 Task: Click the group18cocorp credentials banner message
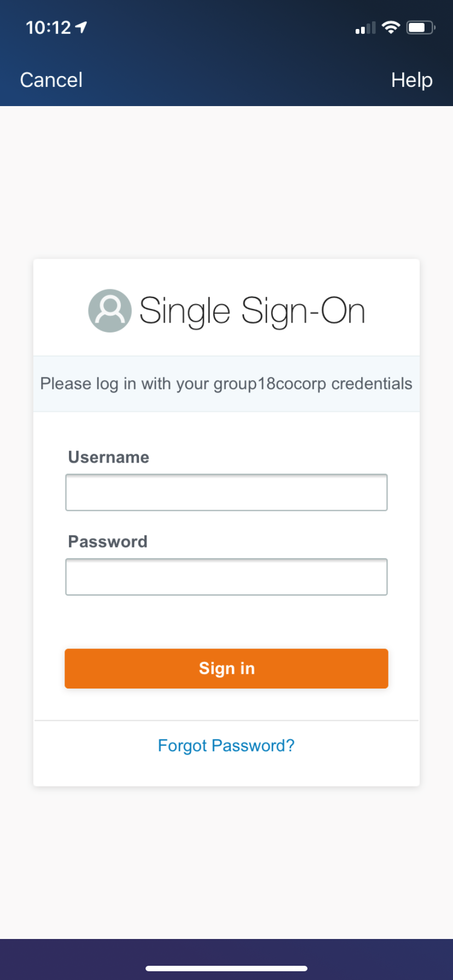226,384
